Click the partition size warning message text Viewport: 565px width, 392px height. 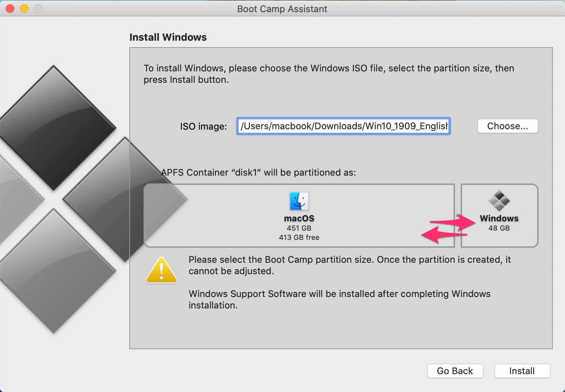[x=350, y=265]
